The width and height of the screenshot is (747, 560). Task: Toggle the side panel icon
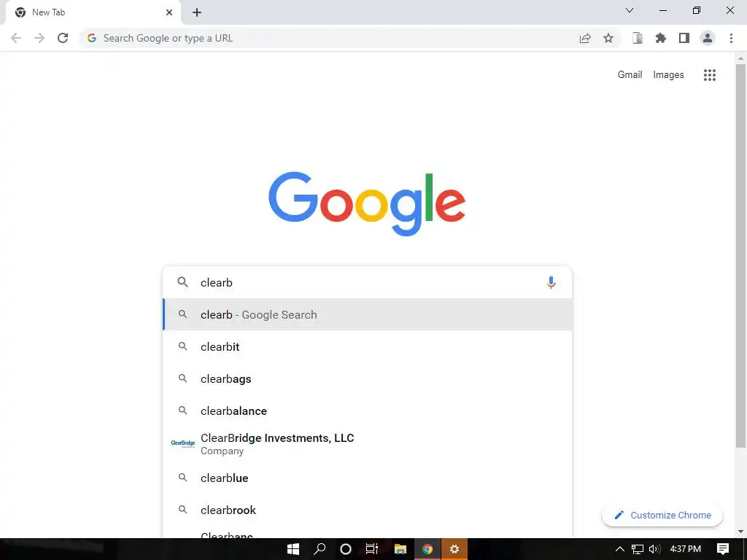pos(684,38)
